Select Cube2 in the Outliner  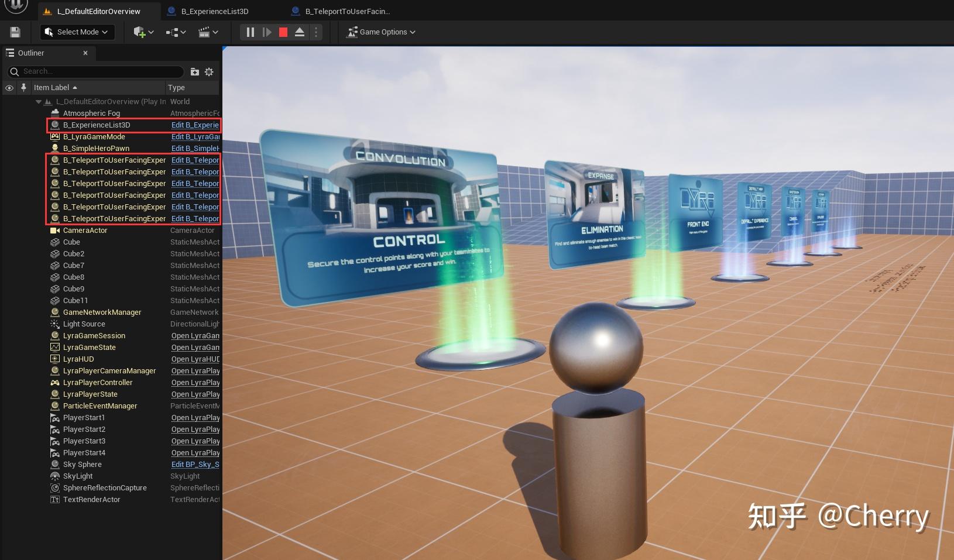(74, 254)
